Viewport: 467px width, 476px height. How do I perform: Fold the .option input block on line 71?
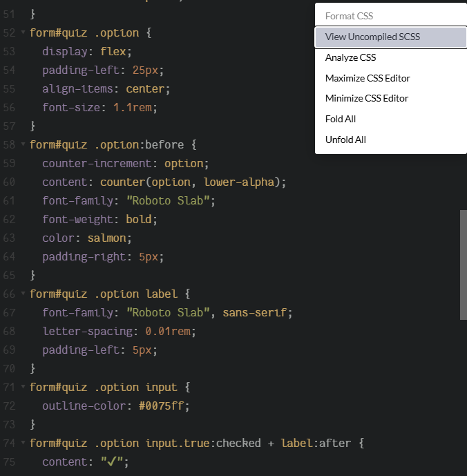pyautogui.click(x=23, y=386)
